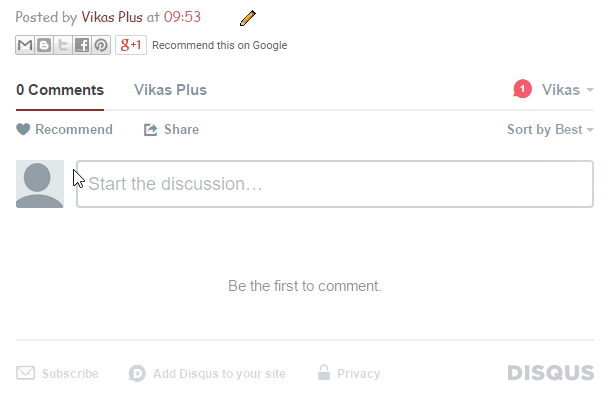Subscribe via the envelope link
Viewport: 612px width, 406px height.
pyautogui.click(x=57, y=373)
